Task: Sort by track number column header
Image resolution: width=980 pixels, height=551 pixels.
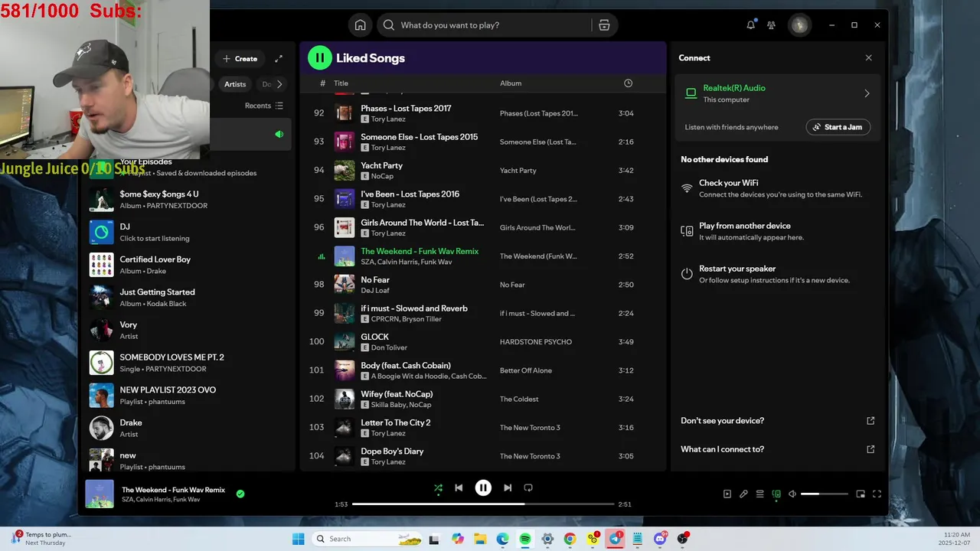Action: [x=322, y=83]
